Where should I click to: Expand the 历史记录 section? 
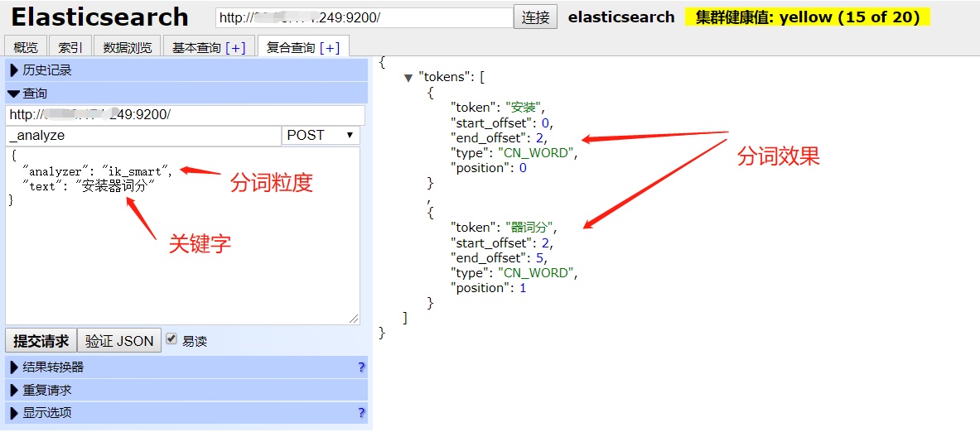[x=186, y=70]
